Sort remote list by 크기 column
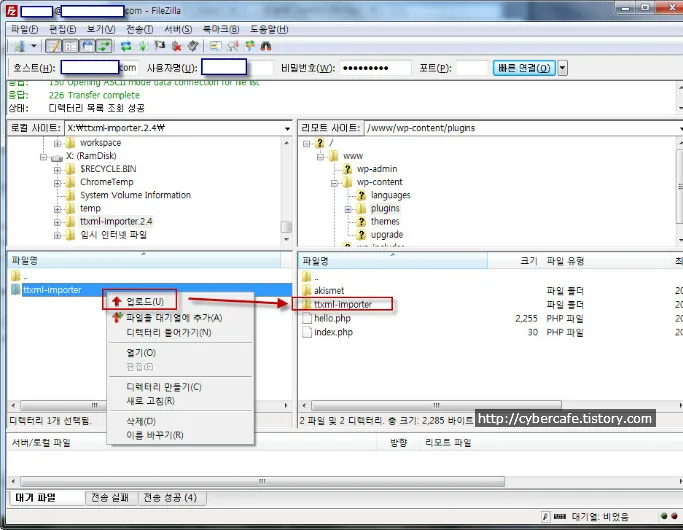Viewport: 683px width, 530px height. click(x=514, y=261)
